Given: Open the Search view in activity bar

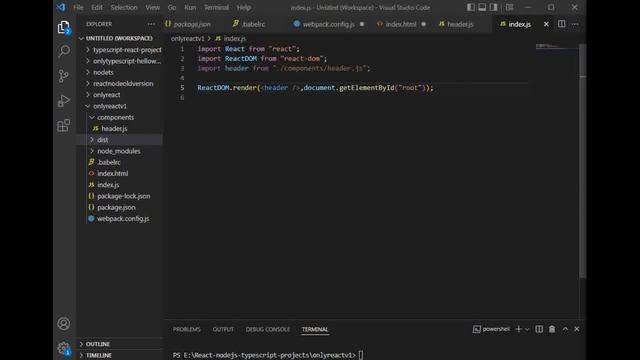Looking at the screenshot, I should pos(64,51).
